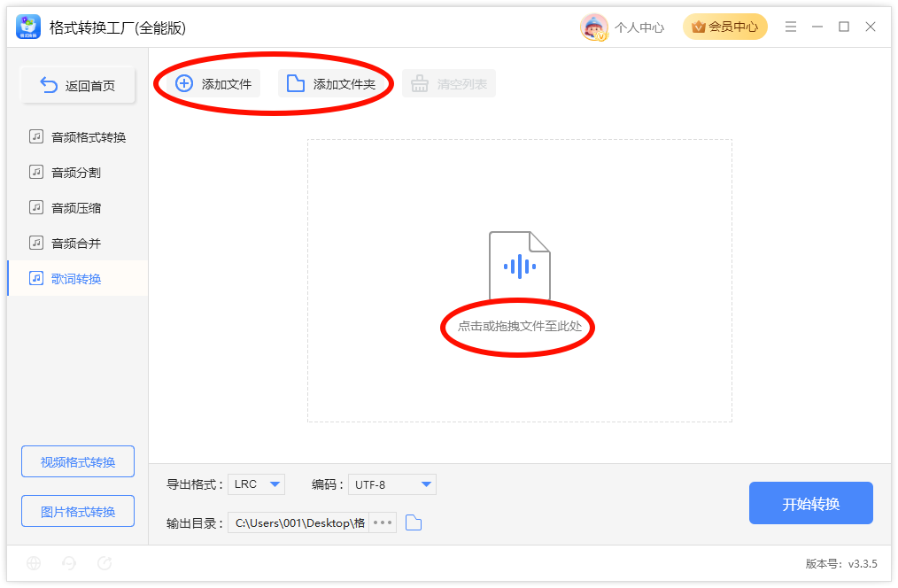The image size is (898, 588).
Task: Click the share arrow icon in the bottom bar
Action: point(105,563)
